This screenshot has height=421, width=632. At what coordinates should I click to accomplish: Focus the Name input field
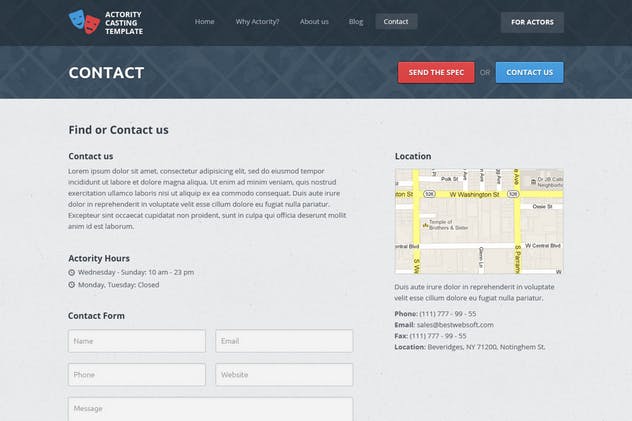[137, 341]
